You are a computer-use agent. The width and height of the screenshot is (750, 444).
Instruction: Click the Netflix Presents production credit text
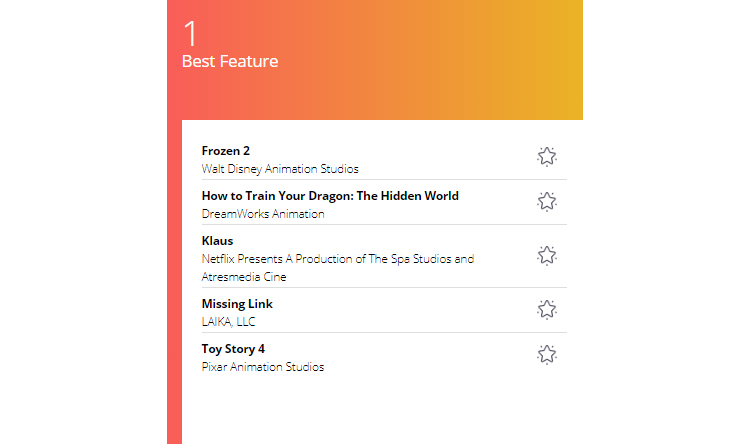coord(337,259)
